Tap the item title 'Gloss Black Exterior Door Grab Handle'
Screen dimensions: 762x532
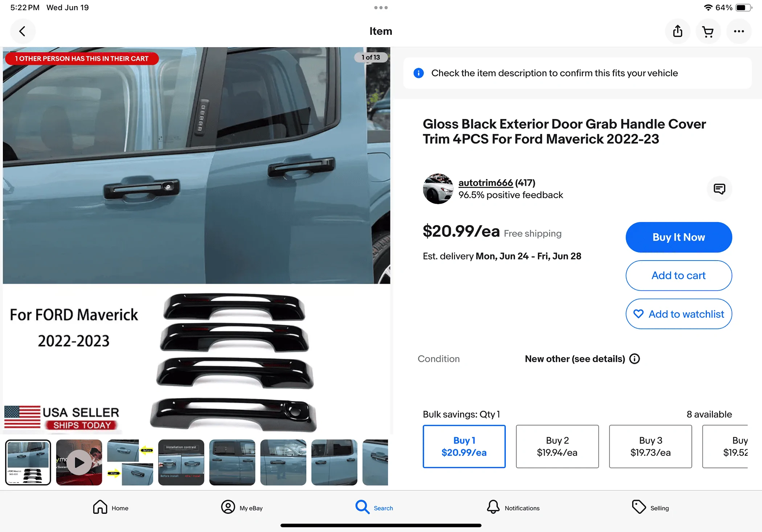564,131
